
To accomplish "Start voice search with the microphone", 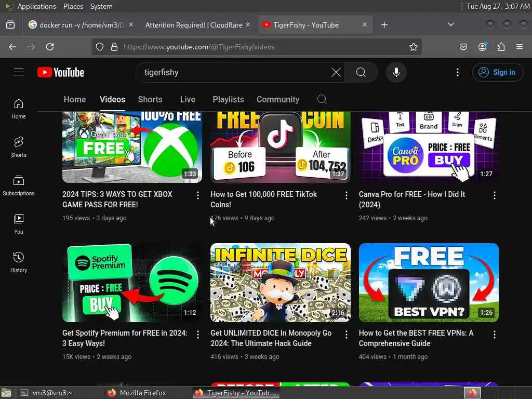I will pos(396,72).
